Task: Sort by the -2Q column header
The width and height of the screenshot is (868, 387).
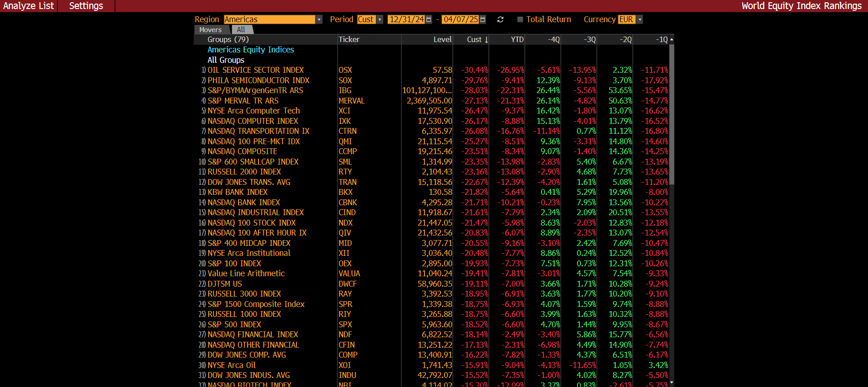Action: click(x=615, y=40)
